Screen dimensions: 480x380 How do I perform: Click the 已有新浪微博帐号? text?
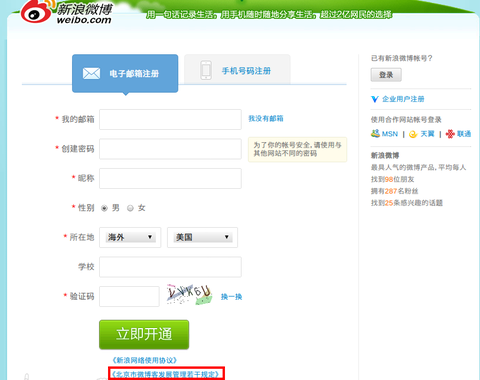[x=402, y=58]
